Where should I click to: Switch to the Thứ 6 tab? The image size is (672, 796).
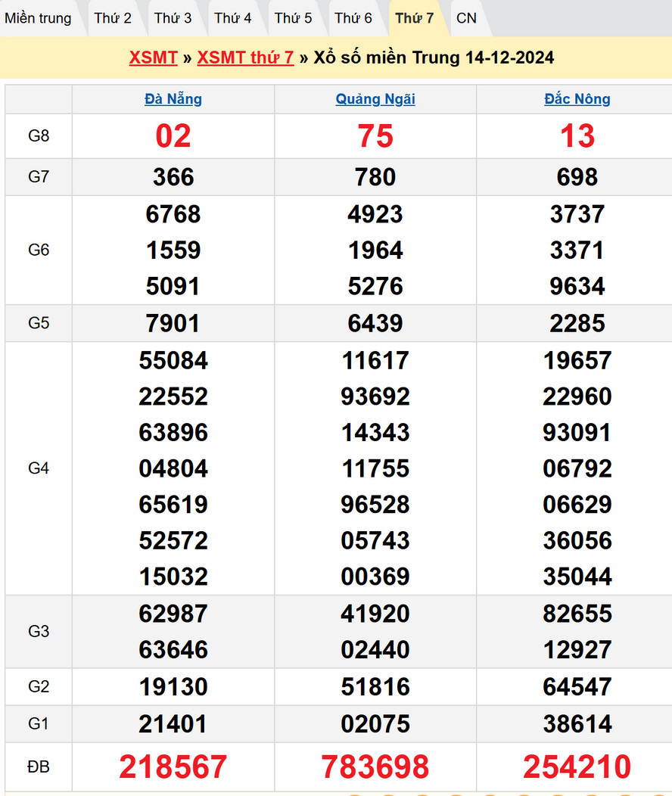[353, 18]
